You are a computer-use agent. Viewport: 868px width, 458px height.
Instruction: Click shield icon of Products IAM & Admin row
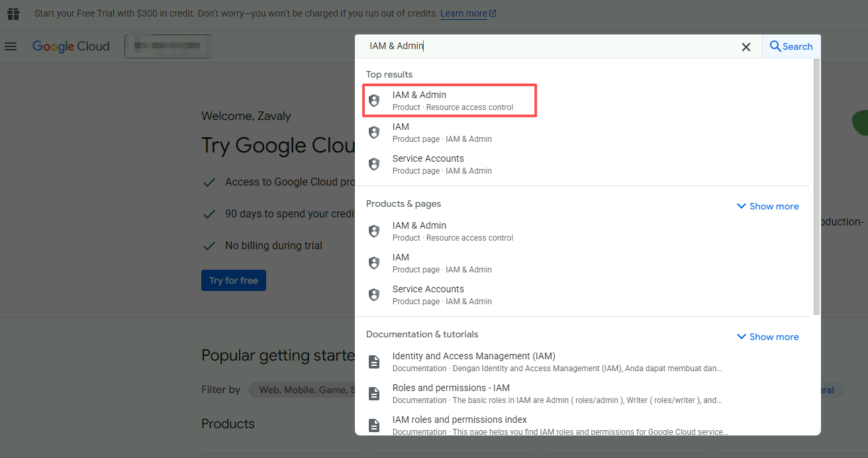click(374, 231)
